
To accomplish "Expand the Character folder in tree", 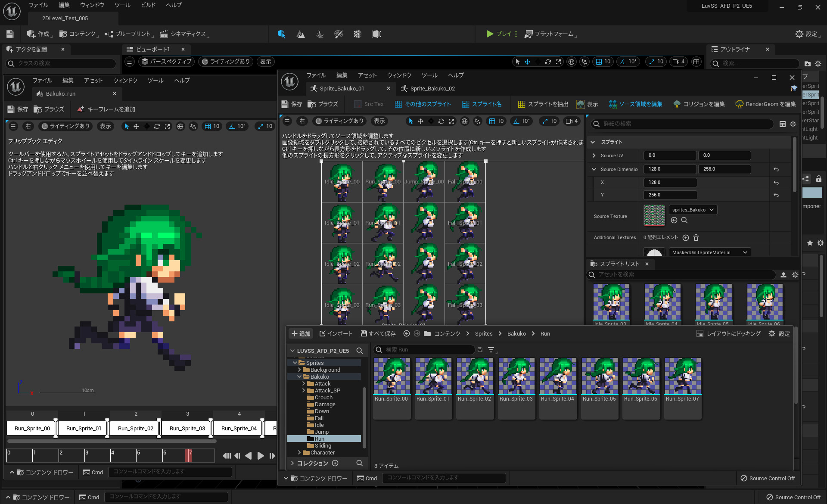I will tap(299, 453).
